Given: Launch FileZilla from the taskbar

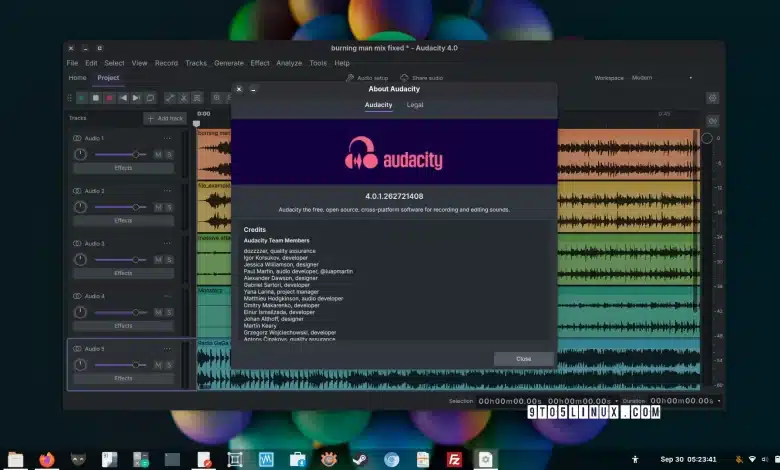Looking at the screenshot, I should click(454, 459).
